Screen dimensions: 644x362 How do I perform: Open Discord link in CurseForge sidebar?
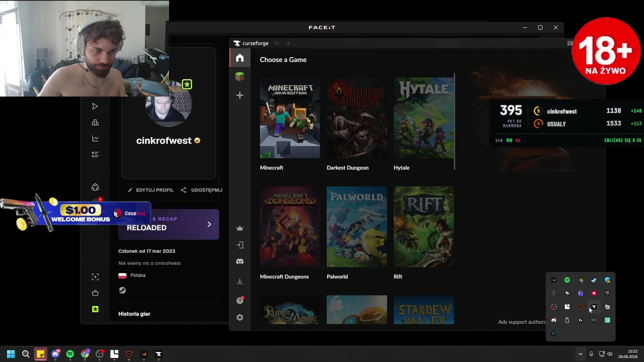tap(239, 261)
